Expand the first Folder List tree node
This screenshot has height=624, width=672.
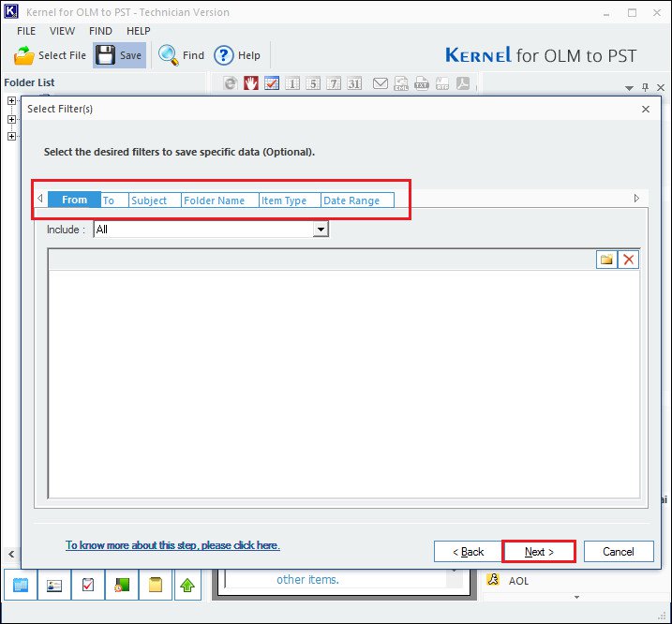tap(11, 100)
